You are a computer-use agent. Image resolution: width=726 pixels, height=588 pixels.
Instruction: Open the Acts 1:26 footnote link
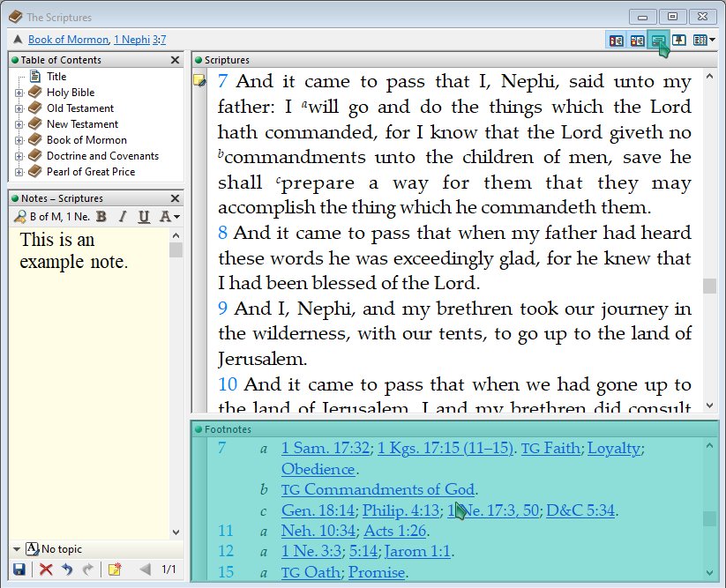click(395, 531)
